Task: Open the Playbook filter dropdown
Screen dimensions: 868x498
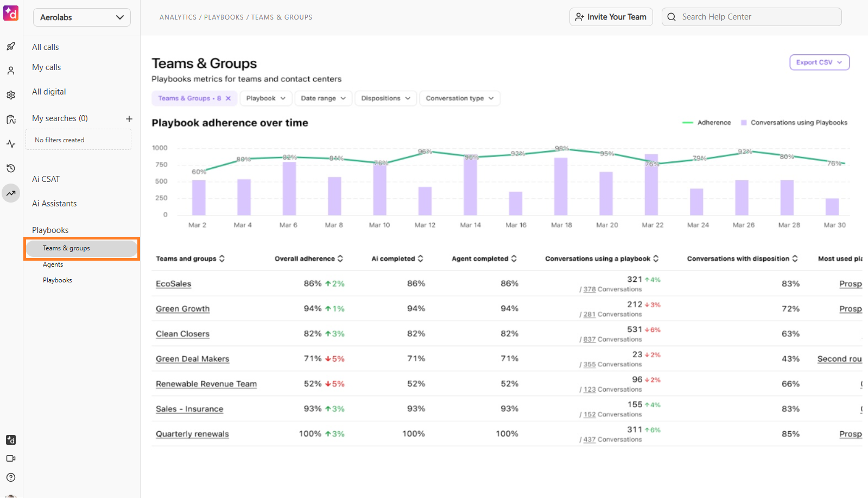Action: click(x=265, y=98)
